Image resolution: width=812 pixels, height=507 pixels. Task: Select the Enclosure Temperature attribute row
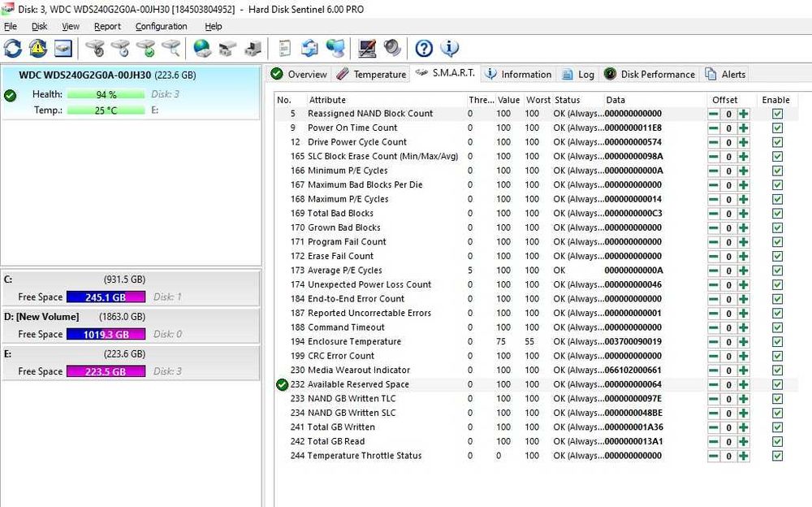click(x=536, y=342)
